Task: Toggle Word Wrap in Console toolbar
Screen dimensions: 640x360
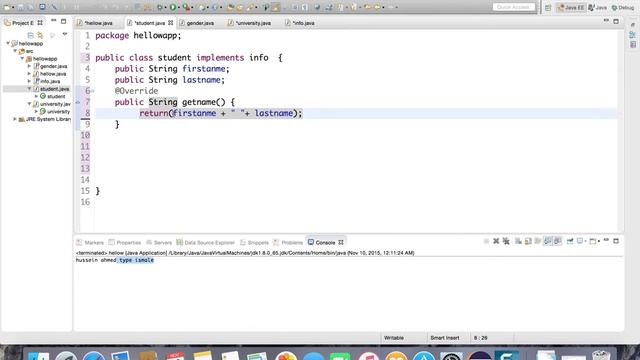Action: [538, 241]
